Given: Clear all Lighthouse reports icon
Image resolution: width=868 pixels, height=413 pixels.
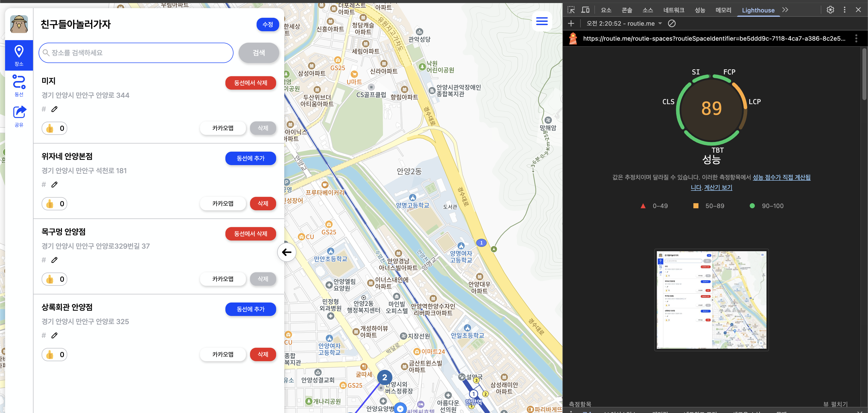Looking at the screenshot, I should (672, 23).
